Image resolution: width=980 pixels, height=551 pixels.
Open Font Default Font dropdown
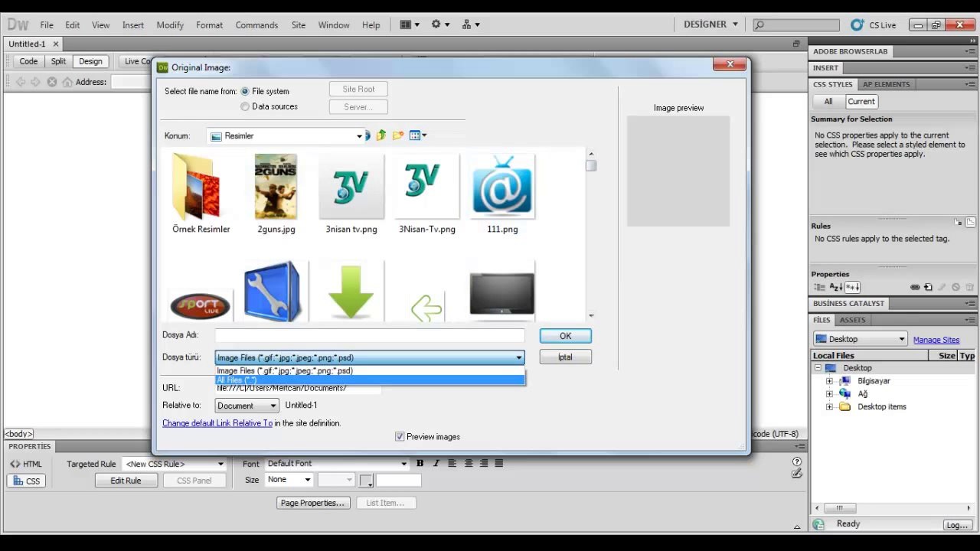point(336,464)
